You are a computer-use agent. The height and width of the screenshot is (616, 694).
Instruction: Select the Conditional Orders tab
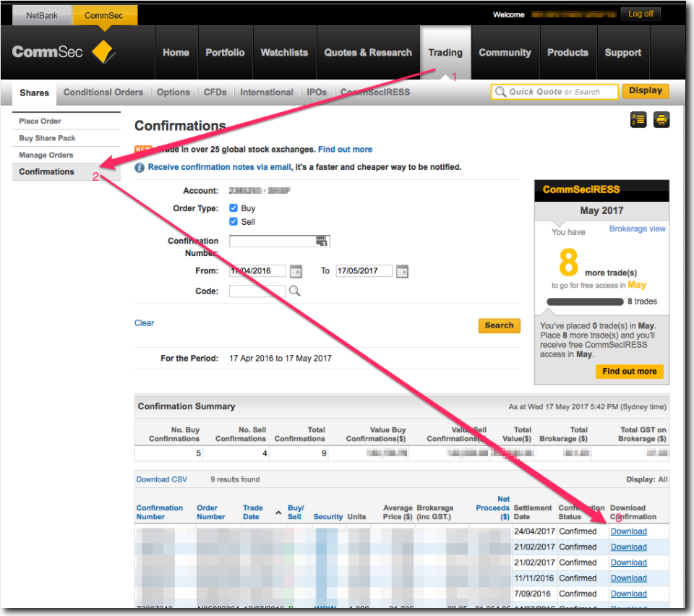103,93
